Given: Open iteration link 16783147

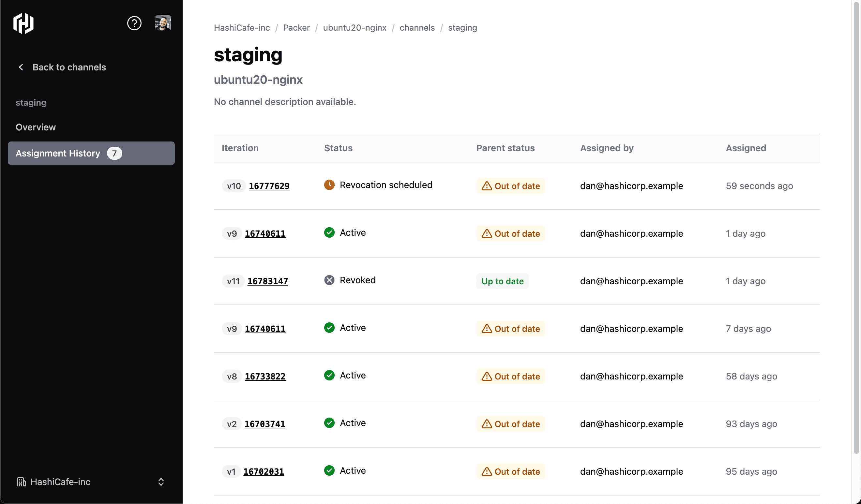Looking at the screenshot, I should pos(267,281).
